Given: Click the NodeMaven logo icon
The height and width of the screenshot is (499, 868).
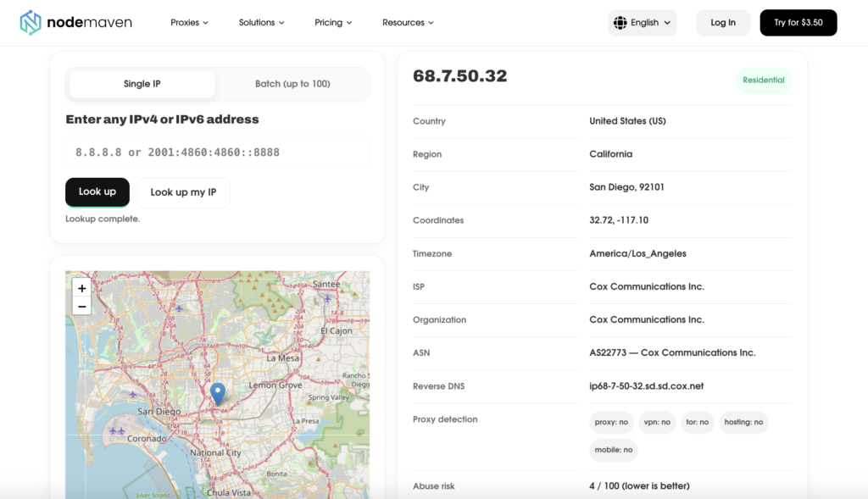Looking at the screenshot, I should (31, 23).
